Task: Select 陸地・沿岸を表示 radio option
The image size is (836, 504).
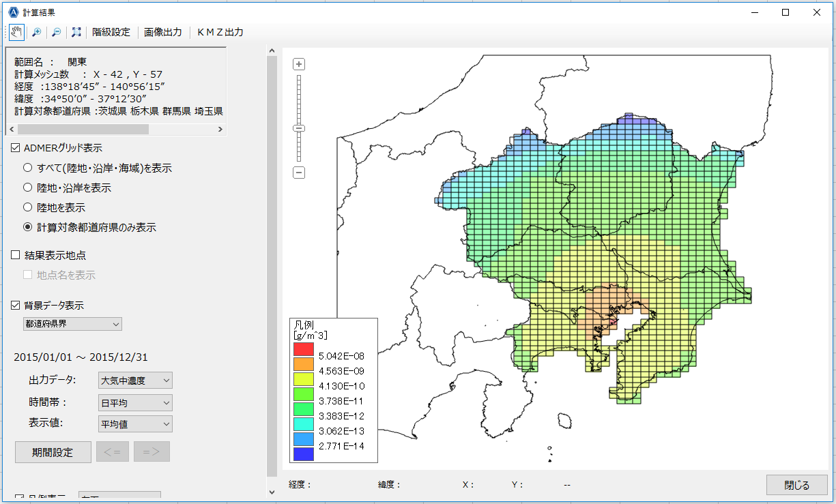Action: [x=28, y=188]
